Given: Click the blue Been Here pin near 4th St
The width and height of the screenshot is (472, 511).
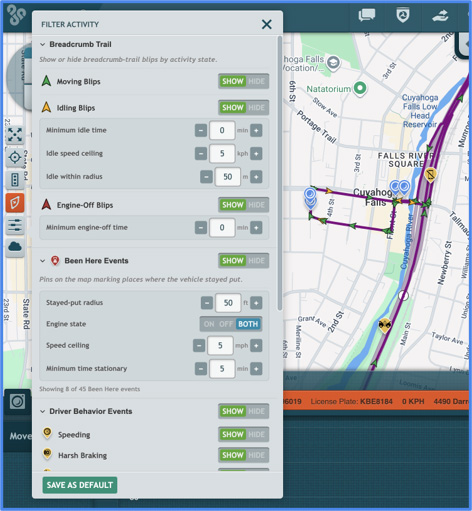Looking at the screenshot, I should tap(310, 194).
